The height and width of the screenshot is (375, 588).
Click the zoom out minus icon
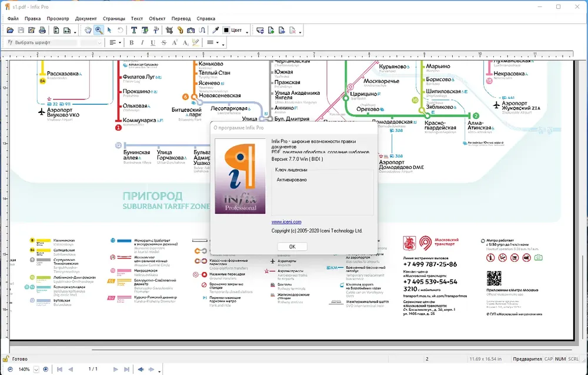[10, 369]
